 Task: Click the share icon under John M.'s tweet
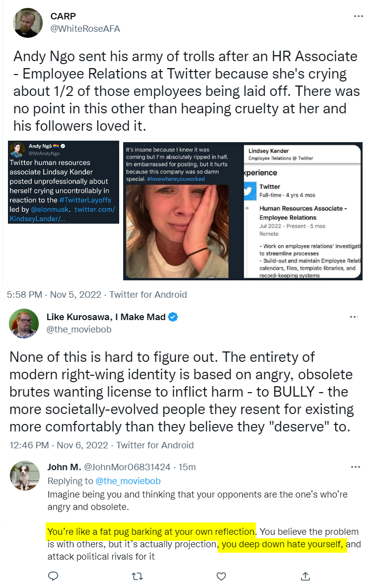point(305,576)
